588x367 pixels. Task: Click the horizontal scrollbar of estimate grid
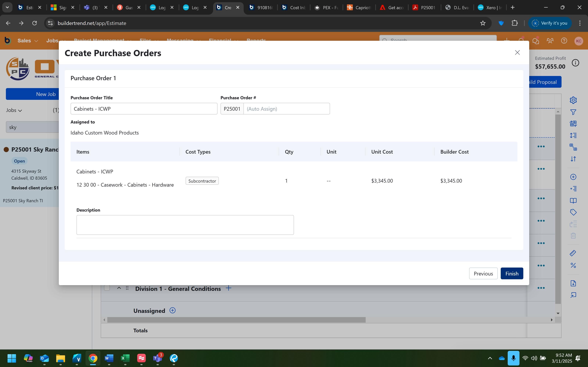[236, 320]
